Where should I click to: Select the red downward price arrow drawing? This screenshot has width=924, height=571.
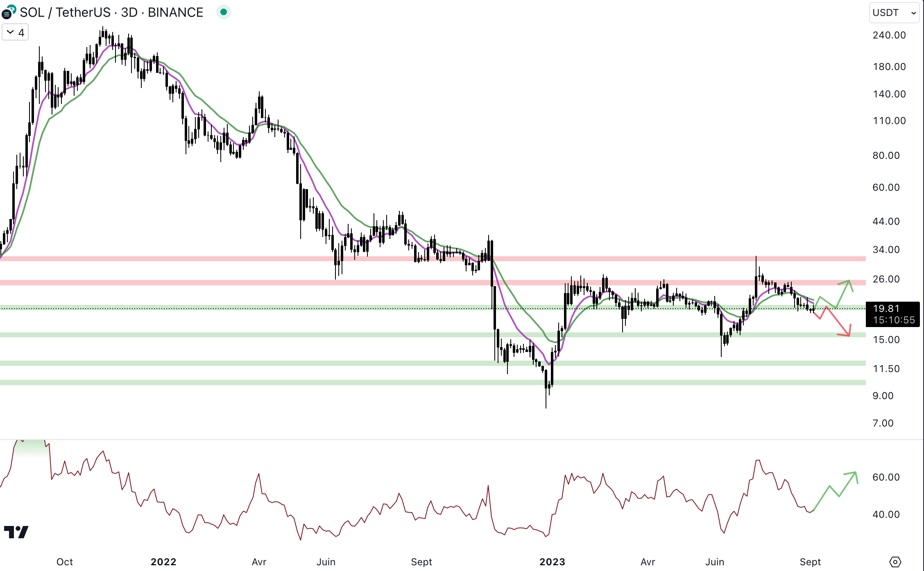coord(838,321)
